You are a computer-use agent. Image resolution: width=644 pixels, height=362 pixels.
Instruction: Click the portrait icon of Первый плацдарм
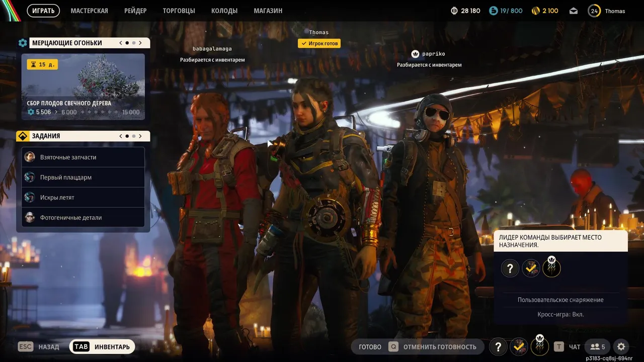point(30,177)
